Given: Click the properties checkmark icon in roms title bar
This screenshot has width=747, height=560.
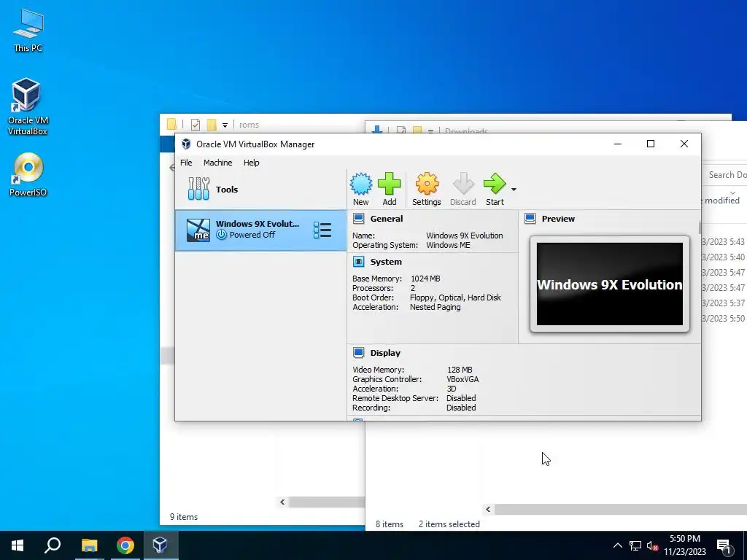Looking at the screenshot, I should pyautogui.click(x=196, y=125).
